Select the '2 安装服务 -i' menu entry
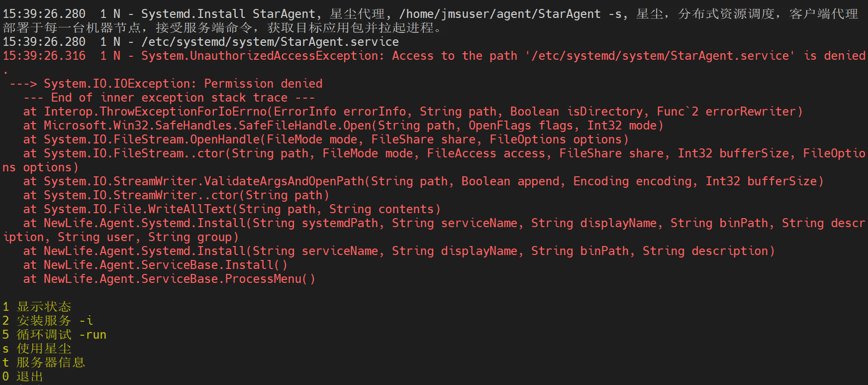The width and height of the screenshot is (868, 385). point(48,321)
